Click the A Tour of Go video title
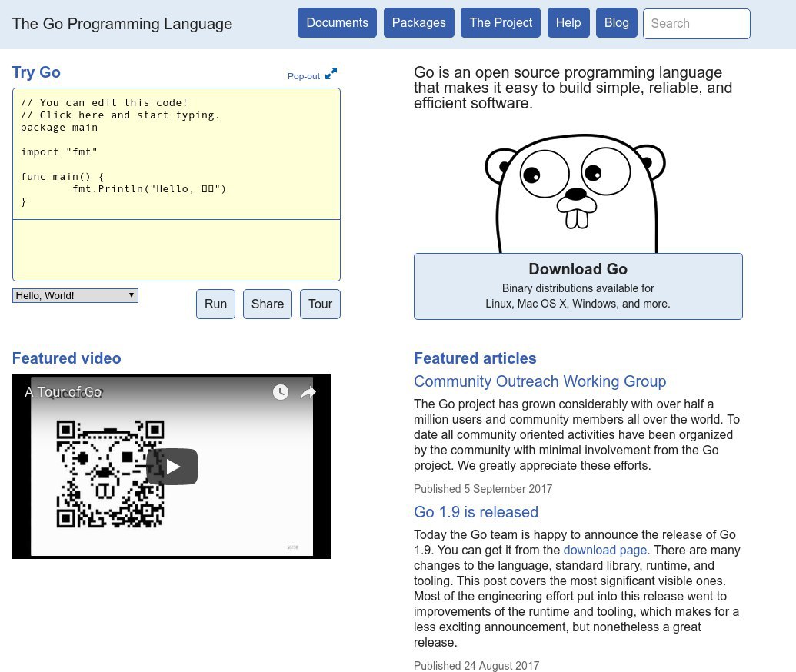This screenshot has width=796, height=672. 64,392
